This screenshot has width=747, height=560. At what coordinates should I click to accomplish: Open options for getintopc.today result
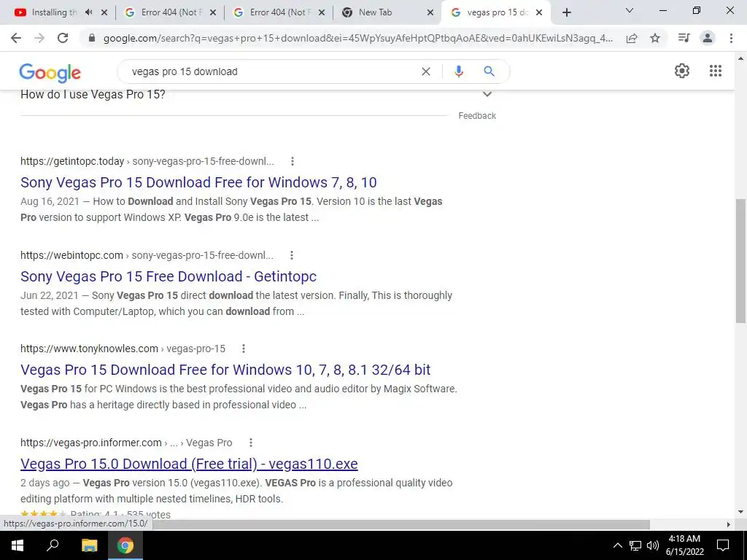293,161
